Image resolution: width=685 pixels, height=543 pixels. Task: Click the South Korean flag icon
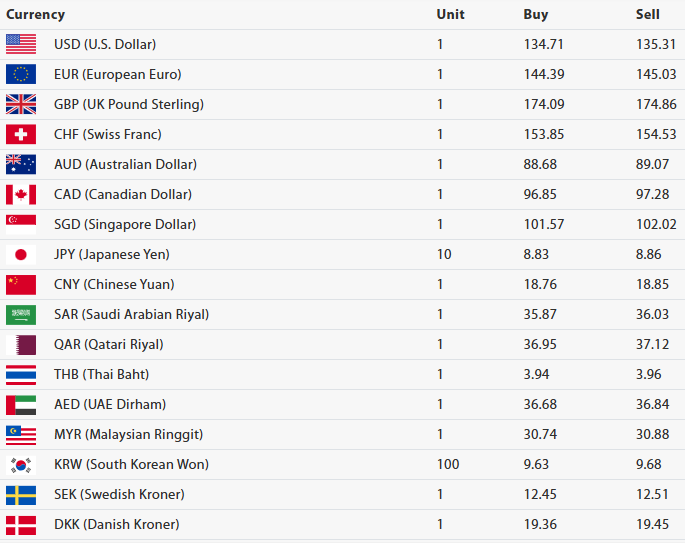pos(21,464)
